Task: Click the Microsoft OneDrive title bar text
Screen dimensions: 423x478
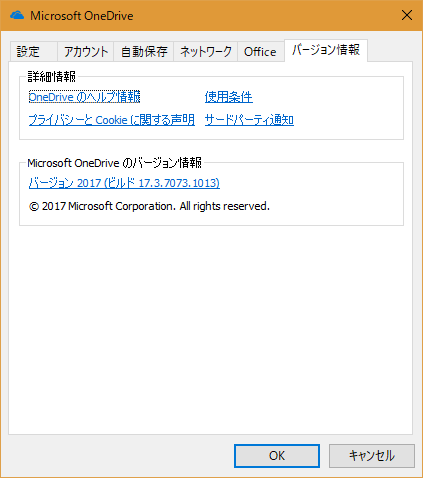Action: tap(82, 16)
